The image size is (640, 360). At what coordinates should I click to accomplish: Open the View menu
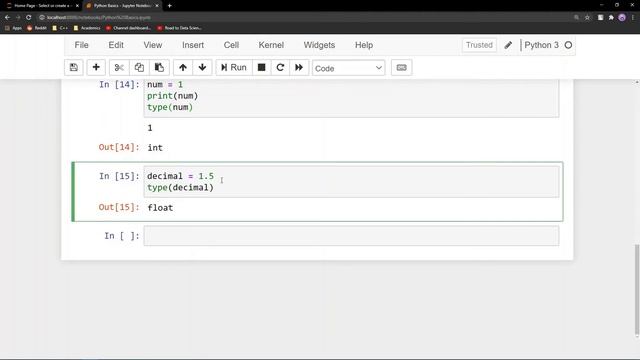[153, 45]
